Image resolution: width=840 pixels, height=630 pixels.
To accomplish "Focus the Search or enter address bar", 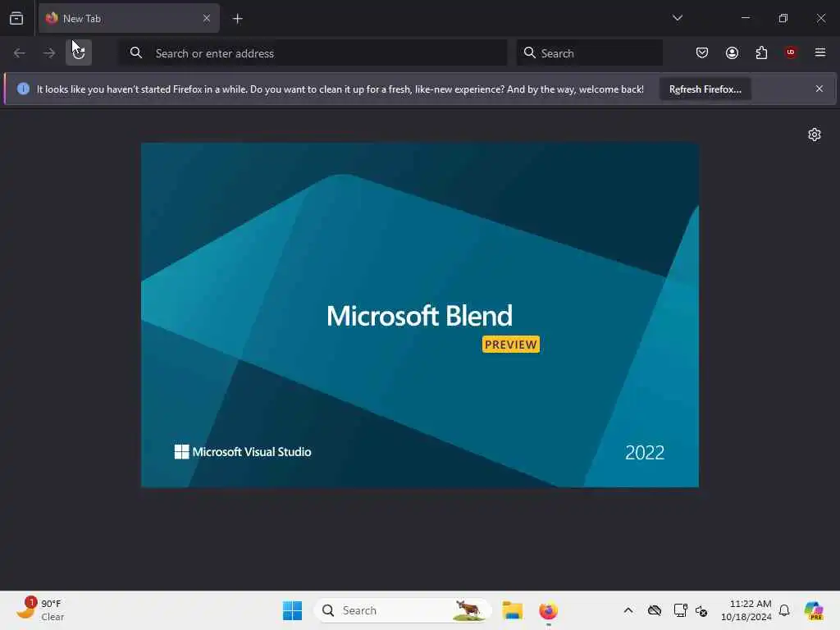I will [313, 52].
